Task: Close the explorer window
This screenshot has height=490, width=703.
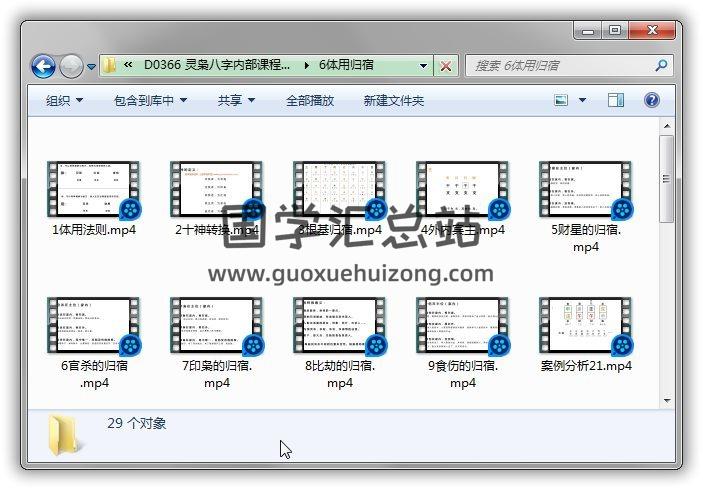Action: (652, 30)
